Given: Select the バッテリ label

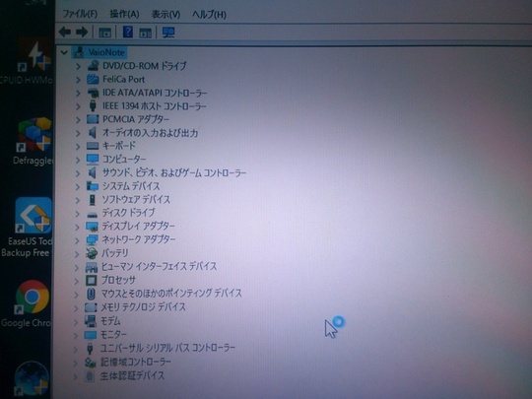Looking at the screenshot, I should tap(114, 253).
